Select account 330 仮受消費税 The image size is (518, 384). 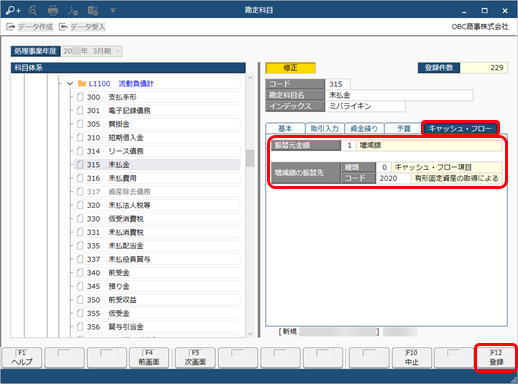click(x=157, y=219)
